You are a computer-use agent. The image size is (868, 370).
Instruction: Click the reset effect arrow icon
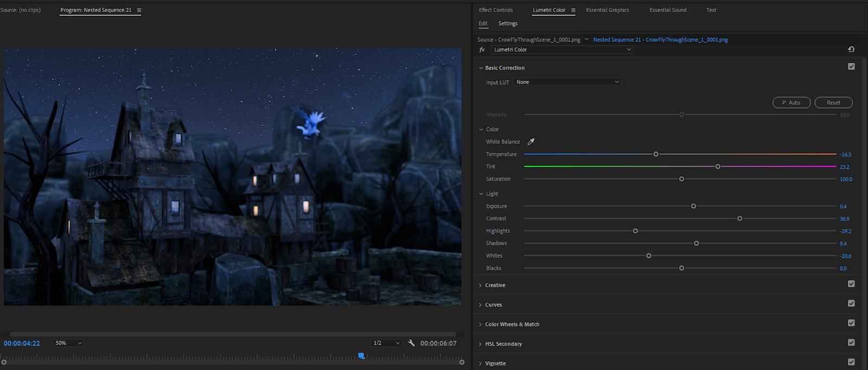click(851, 49)
